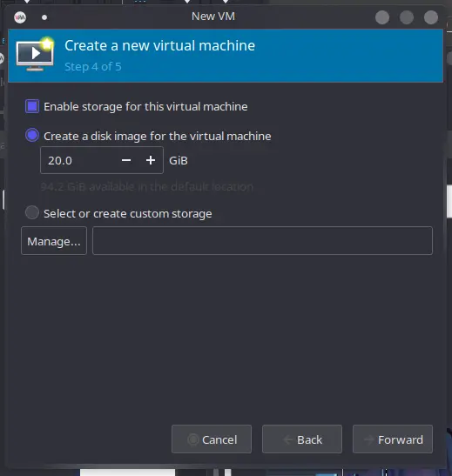
Task: Cancel the new VM wizard
Action: coord(212,439)
